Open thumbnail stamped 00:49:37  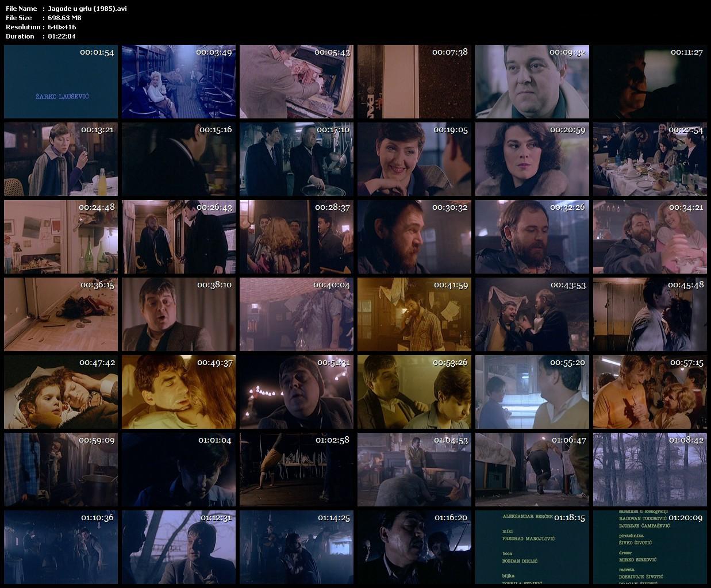pos(179,392)
